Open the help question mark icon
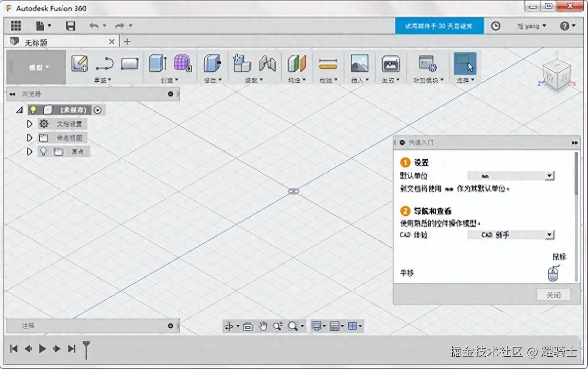The image size is (588, 369). pyautogui.click(x=564, y=26)
